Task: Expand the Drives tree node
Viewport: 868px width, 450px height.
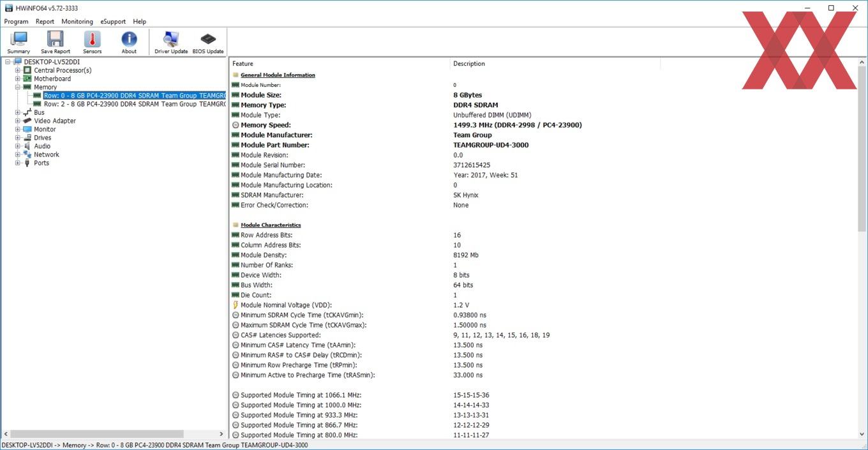Action: point(18,137)
